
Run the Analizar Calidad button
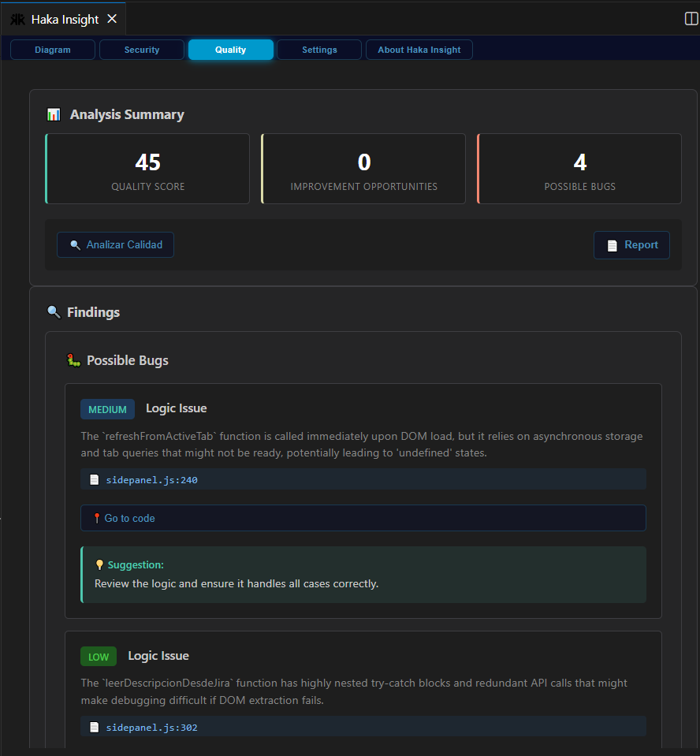click(x=115, y=245)
